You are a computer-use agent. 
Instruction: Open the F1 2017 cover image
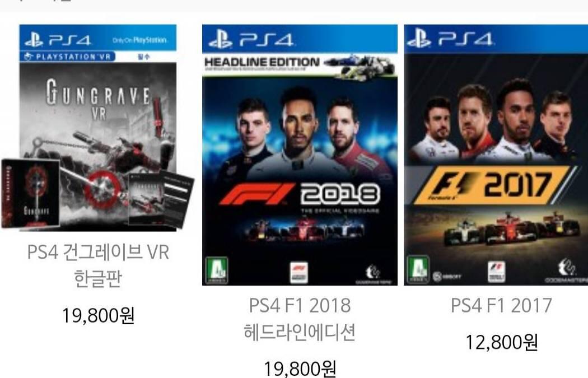click(x=496, y=155)
